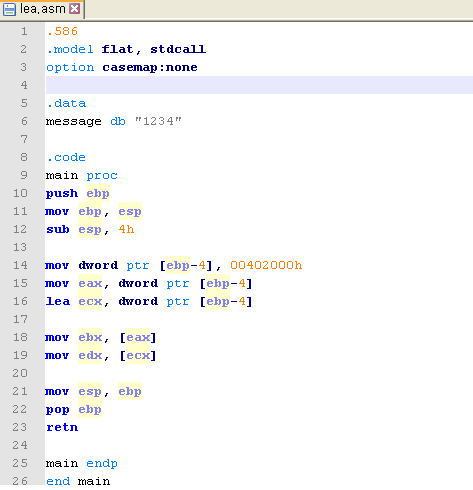This screenshot has height=490, width=473.
Task: Click [ecx] operand on line 19
Action: point(138,355)
